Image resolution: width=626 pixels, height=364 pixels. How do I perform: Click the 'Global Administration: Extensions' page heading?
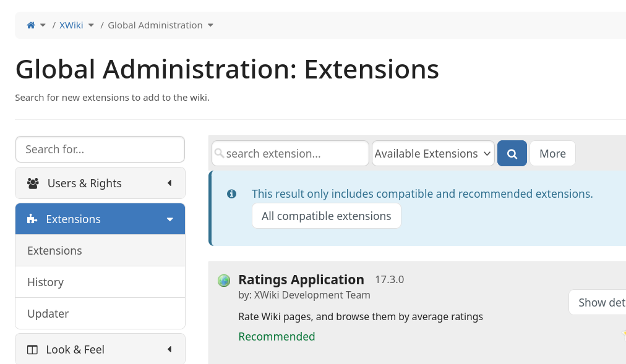click(x=227, y=69)
